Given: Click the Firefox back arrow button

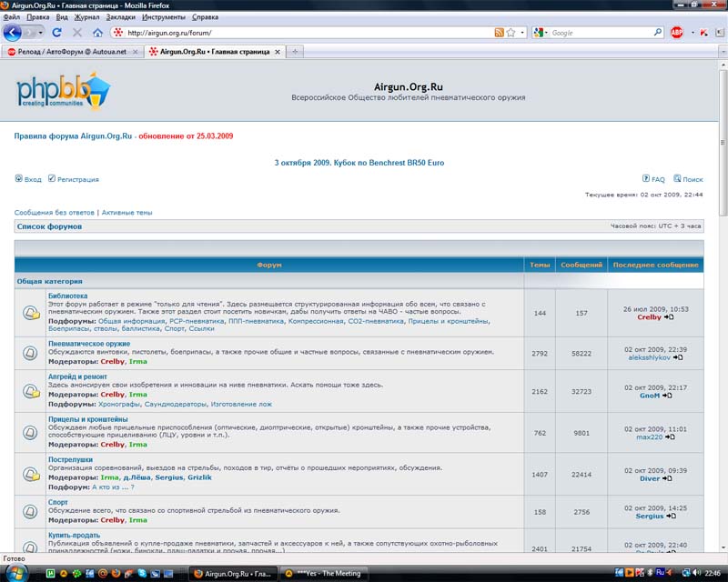Looking at the screenshot, I should pyautogui.click(x=13, y=33).
